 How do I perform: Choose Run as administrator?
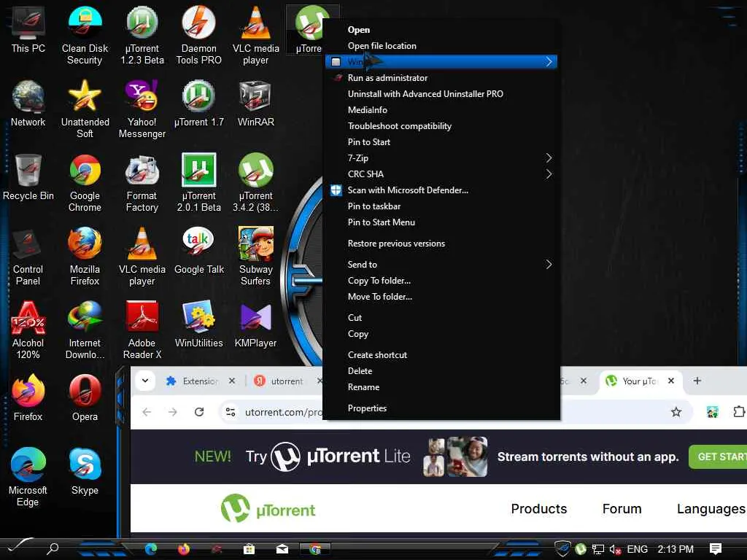click(x=441, y=77)
